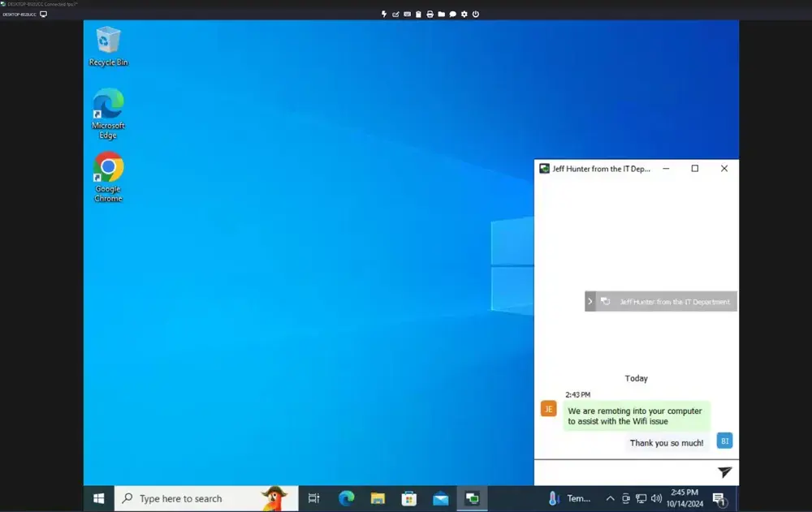Click the power icon in remote toolbar
This screenshot has height=512, width=812.
tap(475, 14)
